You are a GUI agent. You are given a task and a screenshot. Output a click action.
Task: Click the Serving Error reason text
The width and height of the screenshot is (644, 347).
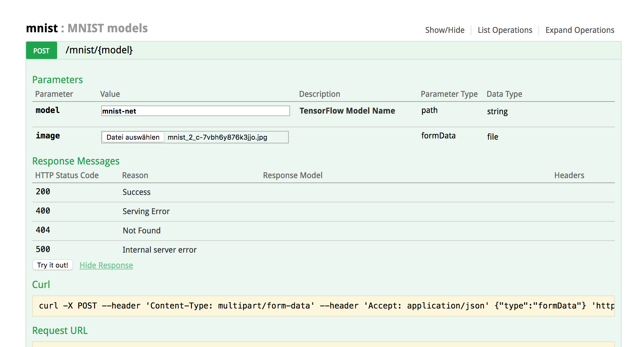click(x=146, y=211)
